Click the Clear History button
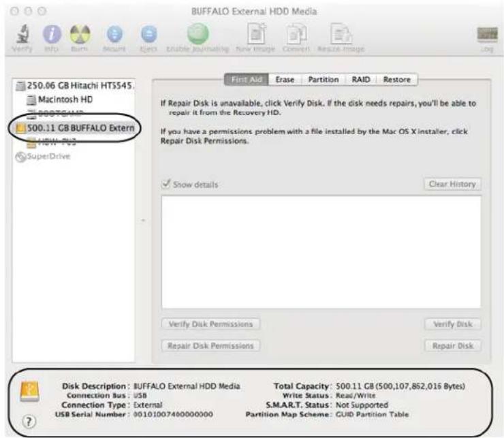Viewport: 504px width, 438px height. [x=452, y=184]
